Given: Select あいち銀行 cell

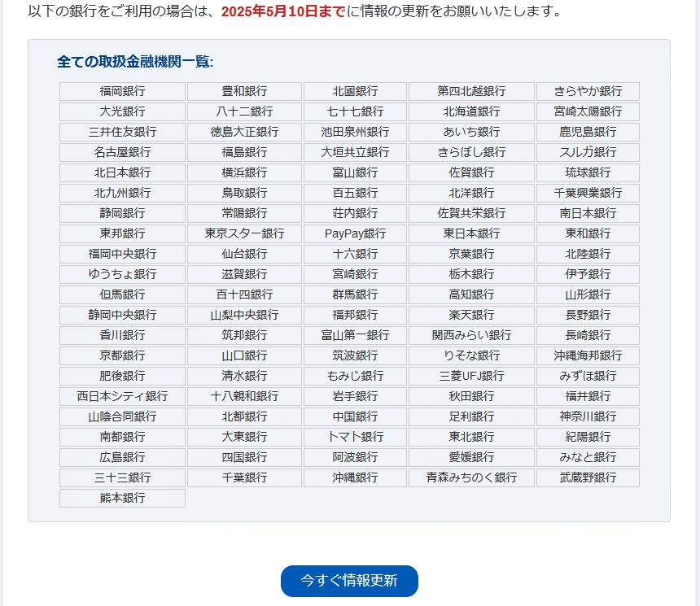Looking at the screenshot, I should click(471, 132).
